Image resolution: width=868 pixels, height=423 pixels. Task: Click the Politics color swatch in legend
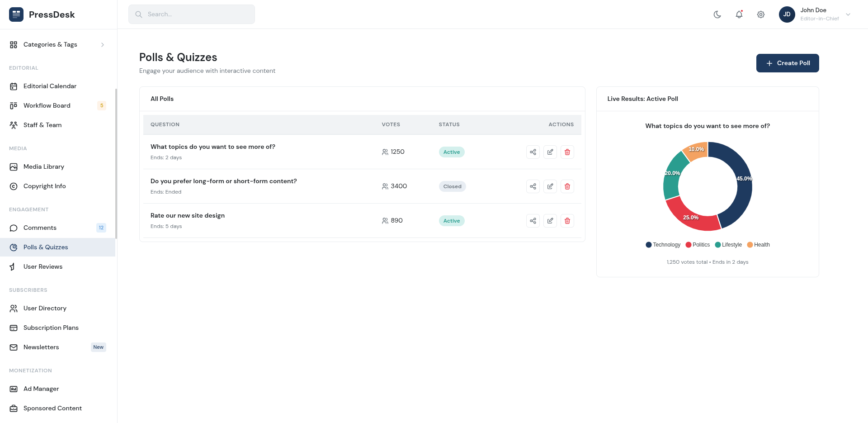[x=689, y=245]
